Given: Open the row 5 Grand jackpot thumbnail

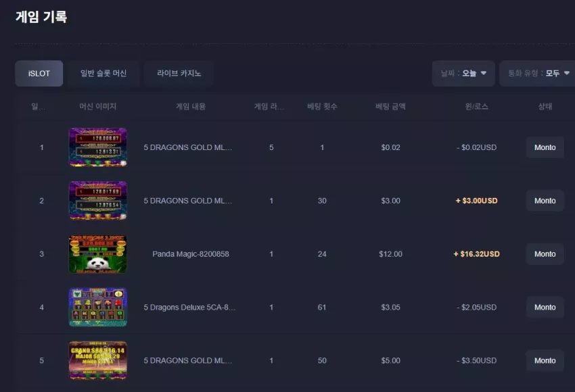Looking at the screenshot, I should tap(98, 360).
